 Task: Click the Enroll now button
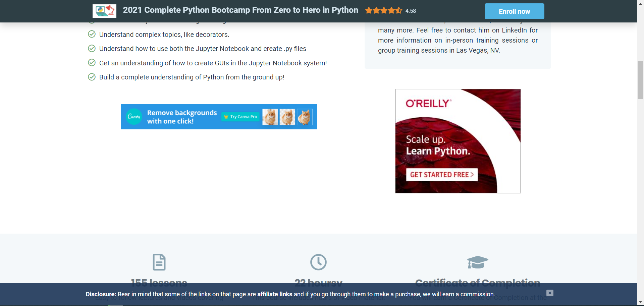pyautogui.click(x=514, y=11)
